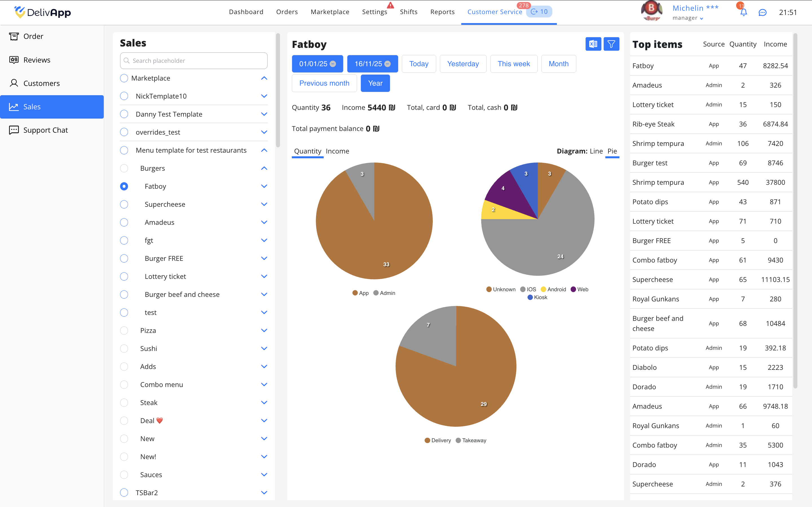812x507 pixels.
Task: Select the Amadeus radio button
Action: [124, 222]
